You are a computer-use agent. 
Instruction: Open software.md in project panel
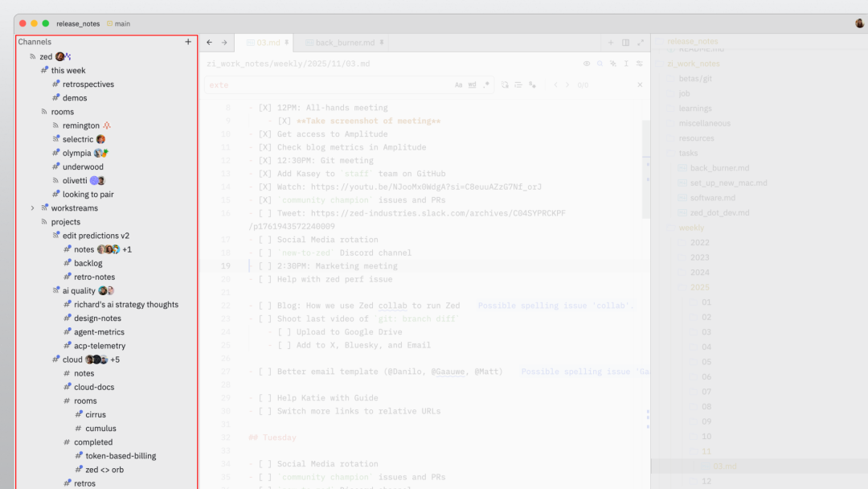[713, 198]
